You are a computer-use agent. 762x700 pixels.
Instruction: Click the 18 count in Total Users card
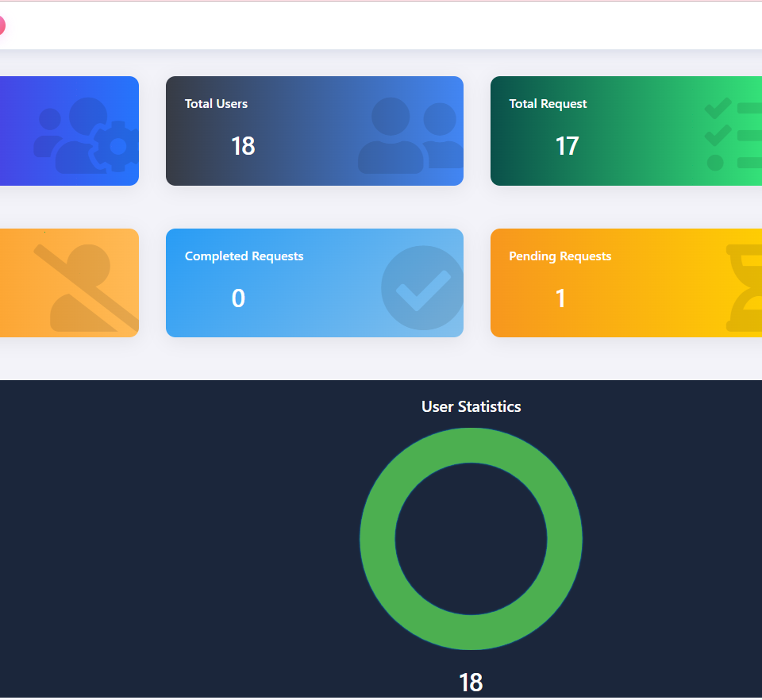(243, 146)
